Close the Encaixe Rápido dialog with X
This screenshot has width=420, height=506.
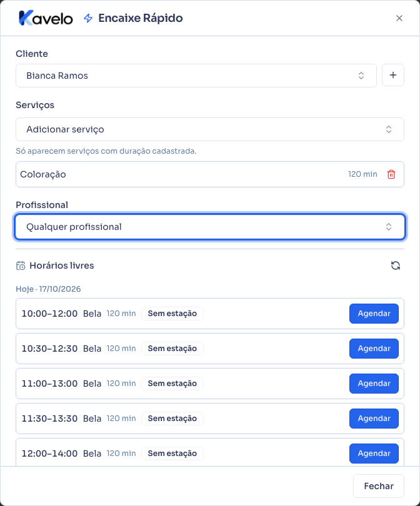click(399, 18)
